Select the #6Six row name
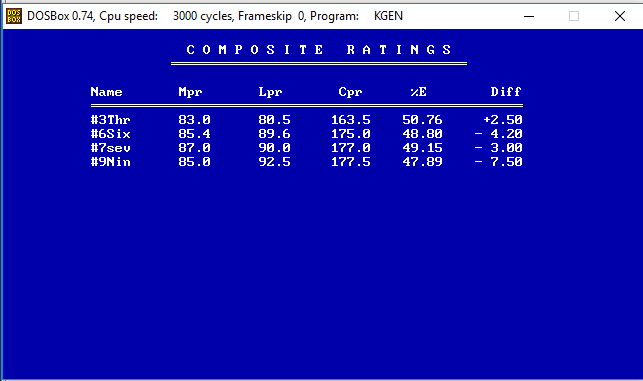This screenshot has width=643, height=381. [110, 134]
